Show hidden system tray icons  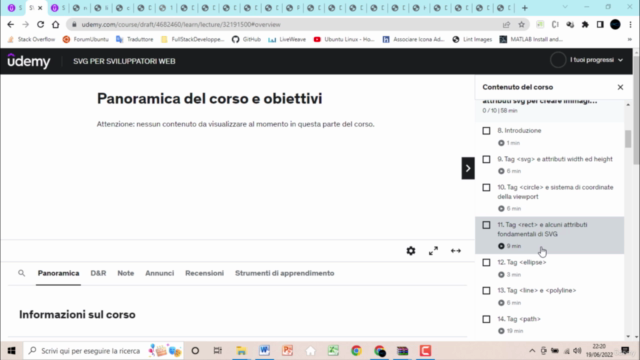click(532, 351)
